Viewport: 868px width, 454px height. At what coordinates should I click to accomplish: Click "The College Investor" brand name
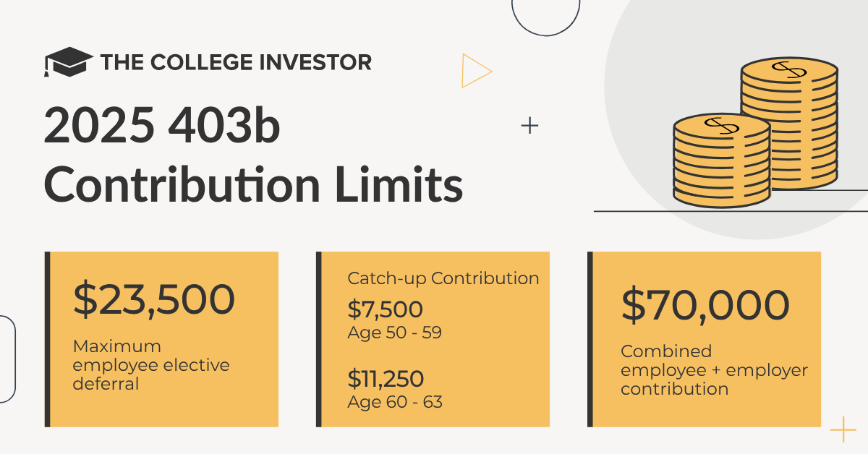pos(236,61)
